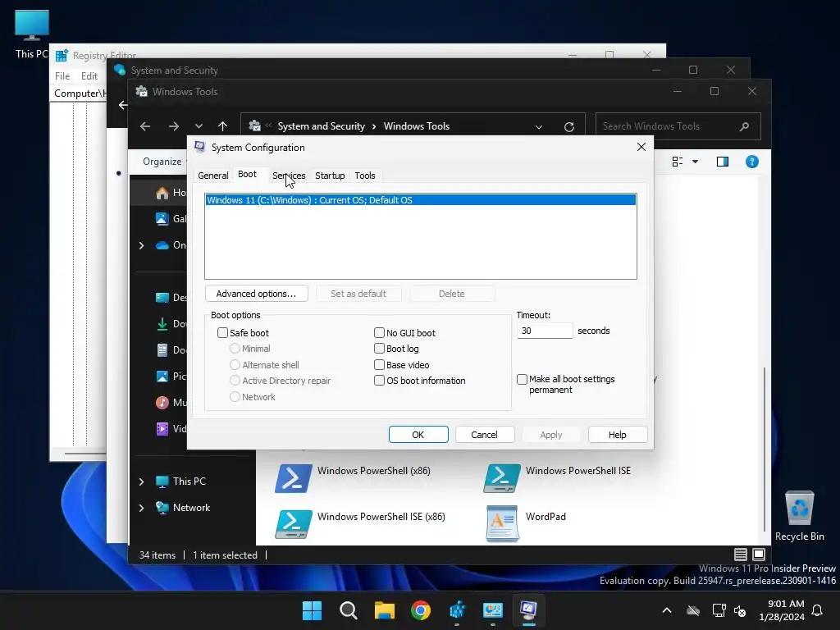
Task: Open view options dropdown arrow
Action: (x=695, y=162)
